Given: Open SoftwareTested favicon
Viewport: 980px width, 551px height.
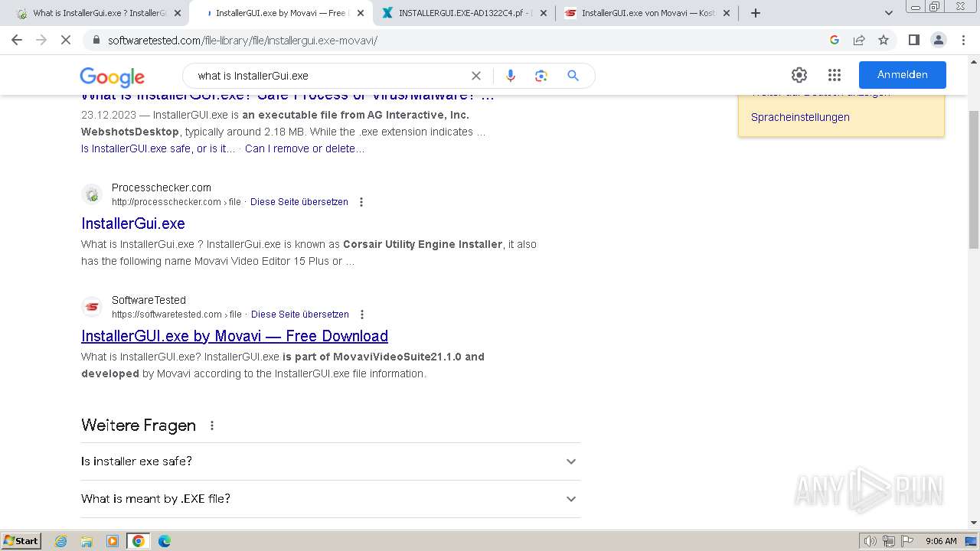Looking at the screenshot, I should tap(92, 307).
